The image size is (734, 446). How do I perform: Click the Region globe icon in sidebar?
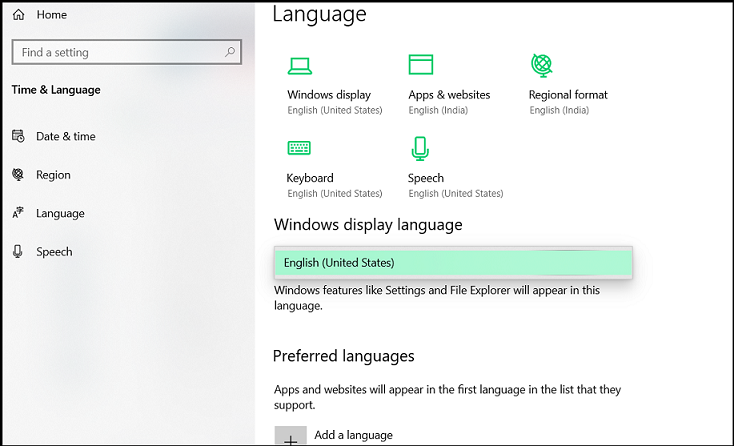click(x=18, y=175)
